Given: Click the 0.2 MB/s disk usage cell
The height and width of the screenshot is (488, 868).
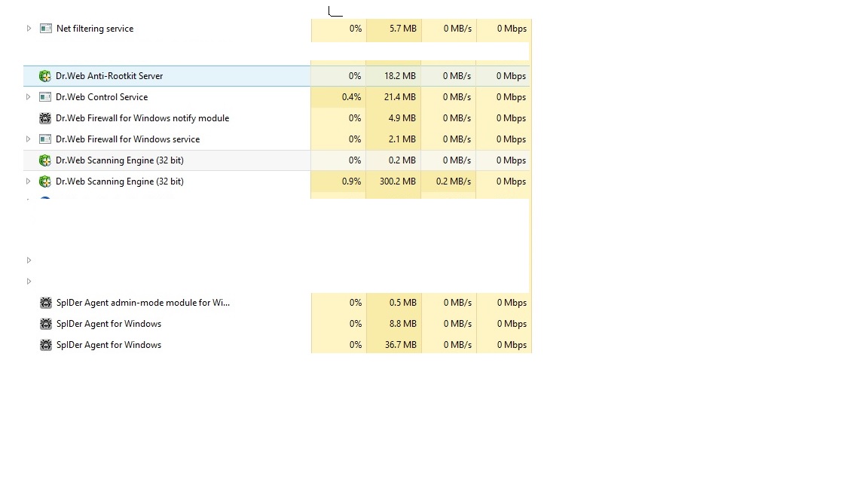Looking at the screenshot, I should pyautogui.click(x=454, y=181).
